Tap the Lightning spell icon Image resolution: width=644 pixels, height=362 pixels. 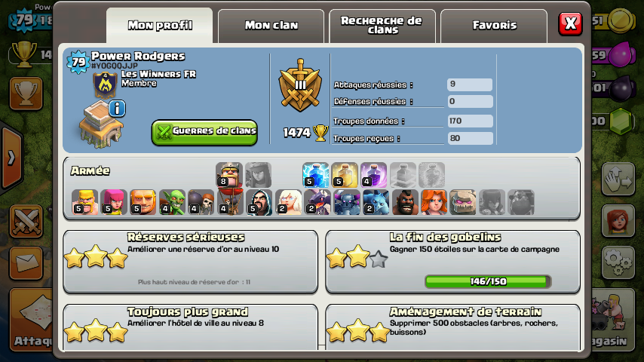click(315, 175)
